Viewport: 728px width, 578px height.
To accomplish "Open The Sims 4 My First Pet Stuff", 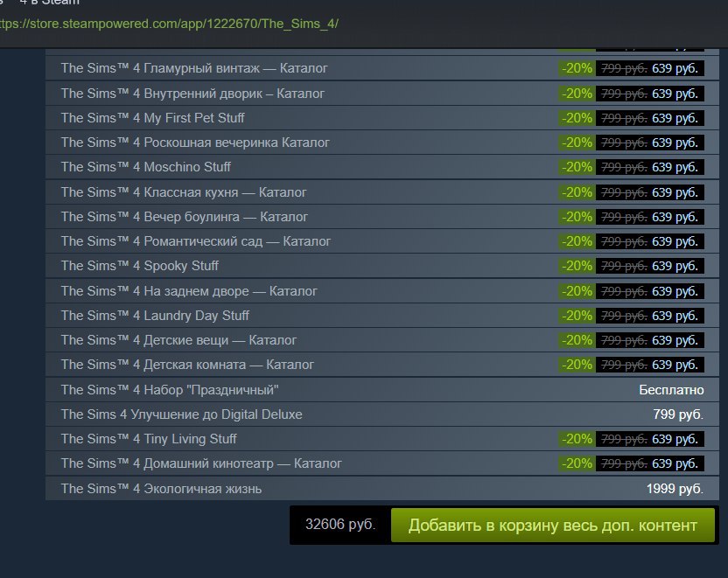I will pyautogui.click(x=382, y=118).
